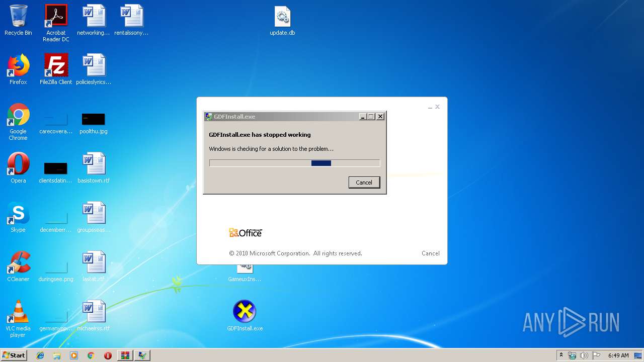The image size is (644, 362).
Task: Open the VLC media player shortcut
Action: click(x=18, y=319)
